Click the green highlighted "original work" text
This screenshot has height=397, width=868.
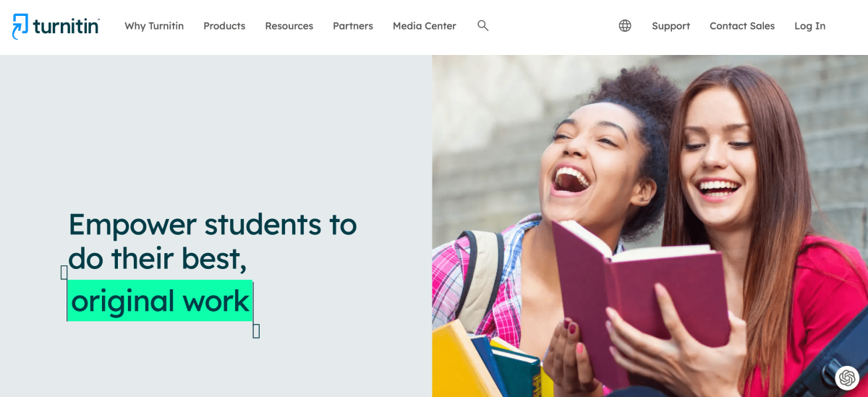pos(160,301)
